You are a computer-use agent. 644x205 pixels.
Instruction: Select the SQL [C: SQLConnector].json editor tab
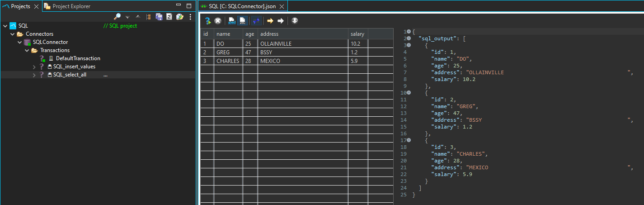pos(244,6)
